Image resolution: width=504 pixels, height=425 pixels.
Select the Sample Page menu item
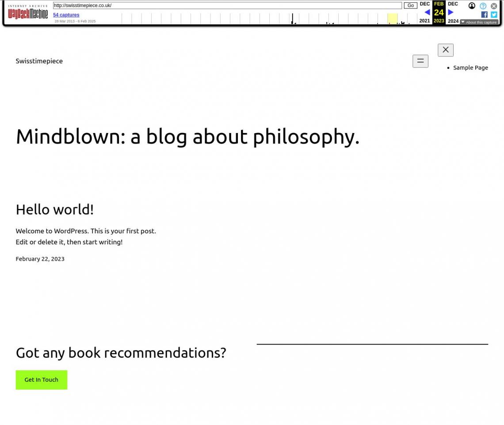pos(470,68)
